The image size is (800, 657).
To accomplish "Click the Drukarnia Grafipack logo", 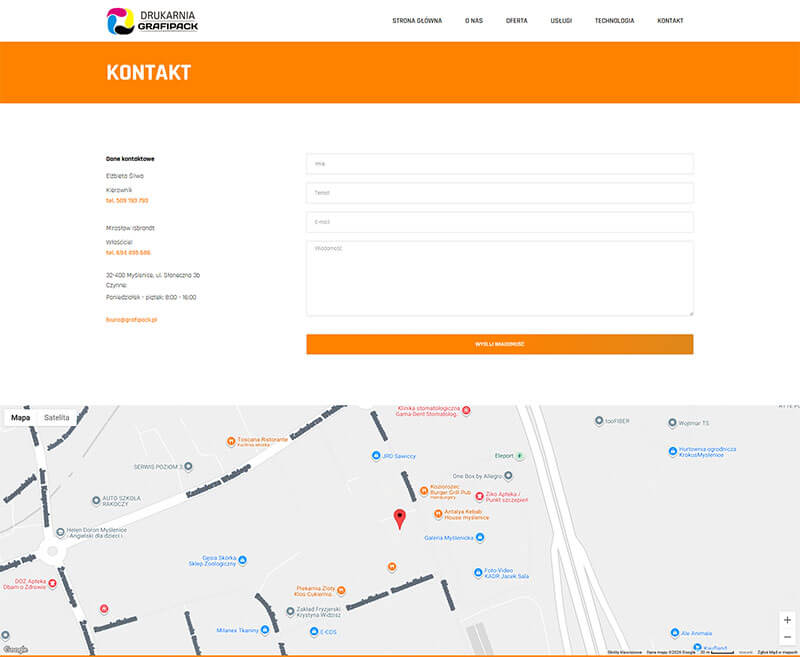I will [x=153, y=20].
